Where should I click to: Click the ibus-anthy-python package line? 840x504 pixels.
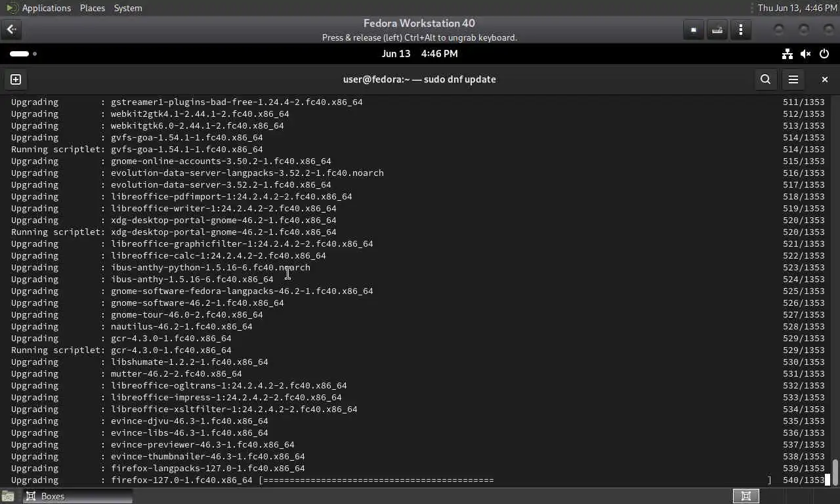(161, 268)
